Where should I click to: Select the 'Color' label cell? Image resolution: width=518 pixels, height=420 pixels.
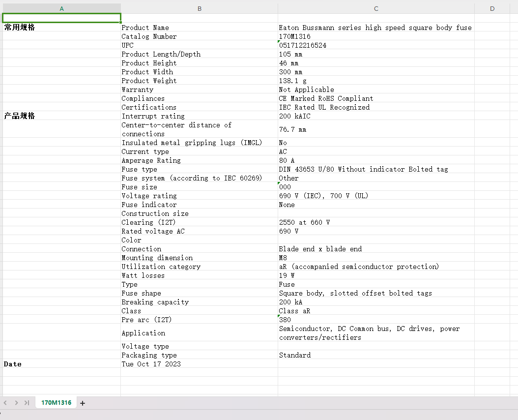[200, 240]
